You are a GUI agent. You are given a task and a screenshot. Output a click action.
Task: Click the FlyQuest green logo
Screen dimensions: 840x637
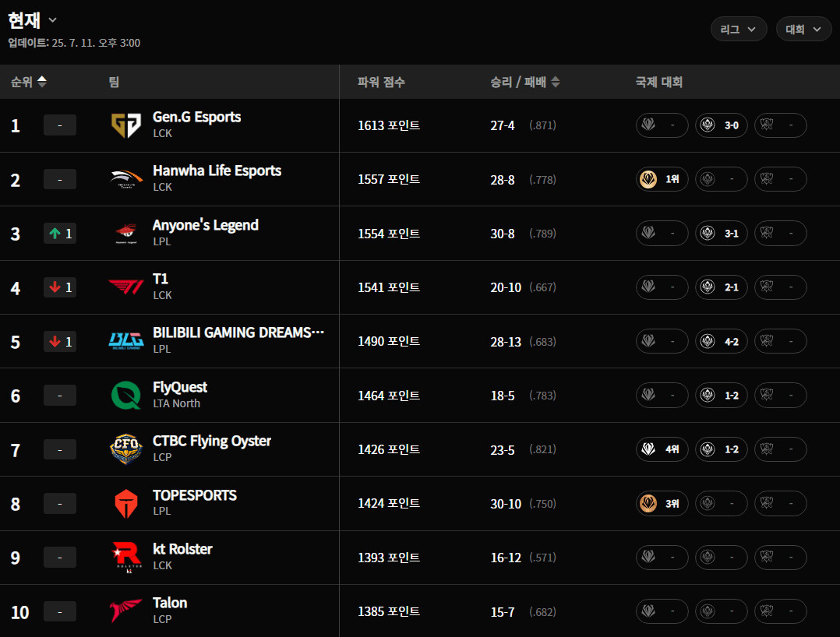pos(126,396)
